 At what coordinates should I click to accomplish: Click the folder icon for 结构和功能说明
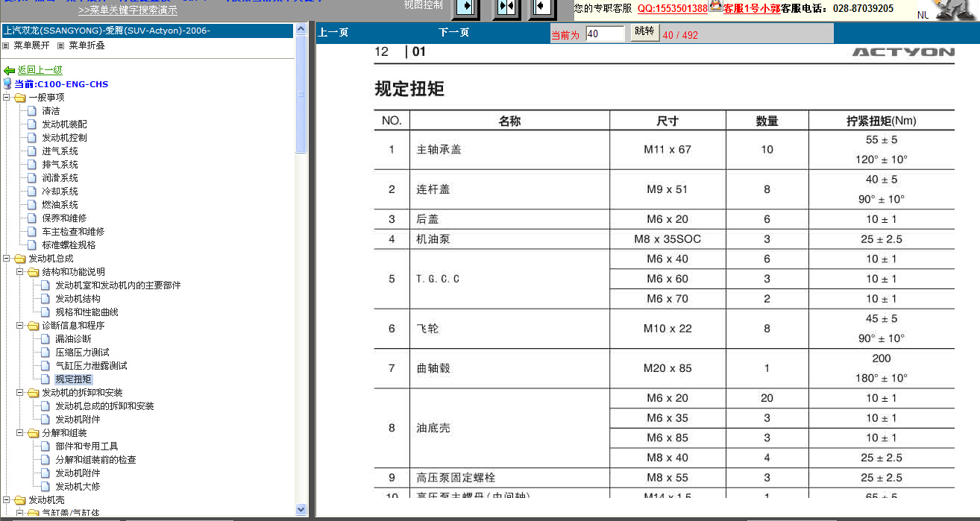click(33, 272)
